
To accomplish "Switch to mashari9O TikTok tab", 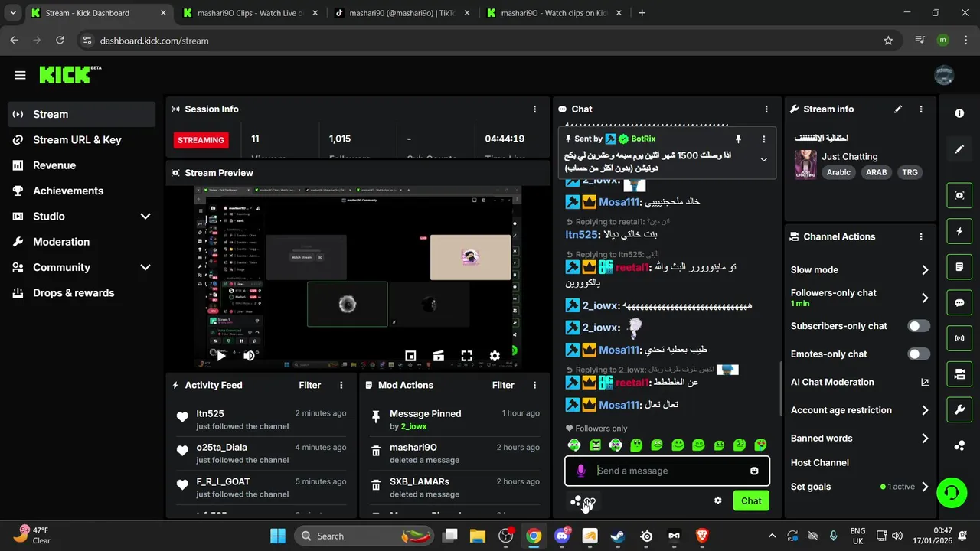I will point(403,13).
